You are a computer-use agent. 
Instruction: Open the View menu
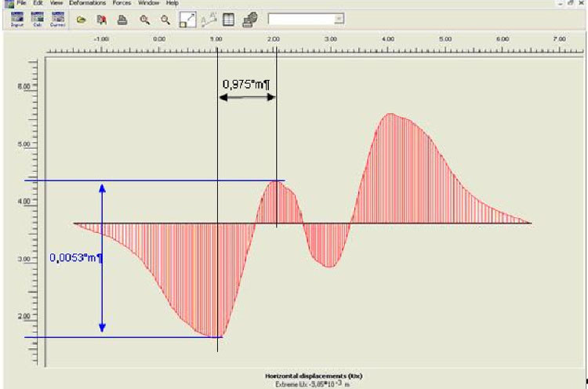pyautogui.click(x=54, y=3)
